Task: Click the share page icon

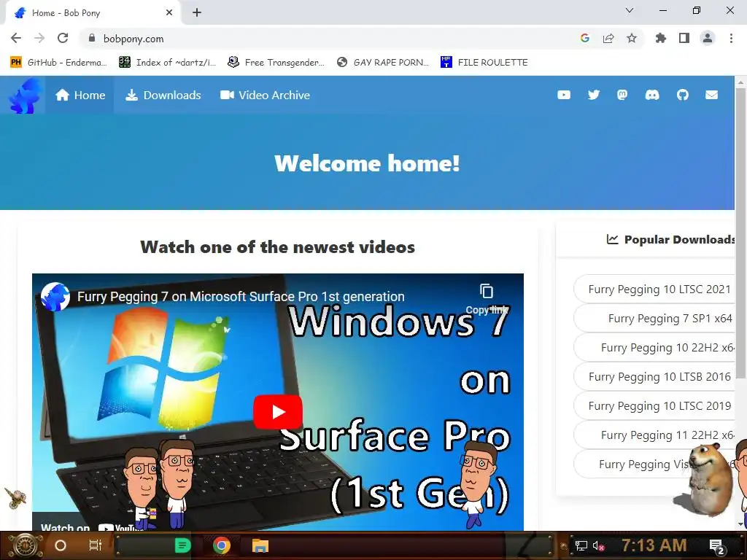Action: coord(608,38)
